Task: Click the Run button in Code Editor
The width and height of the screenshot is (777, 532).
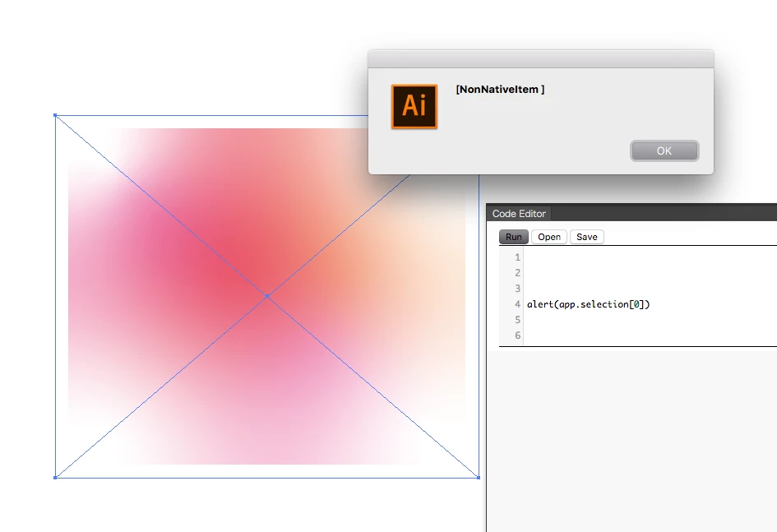Action: [x=513, y=237]
